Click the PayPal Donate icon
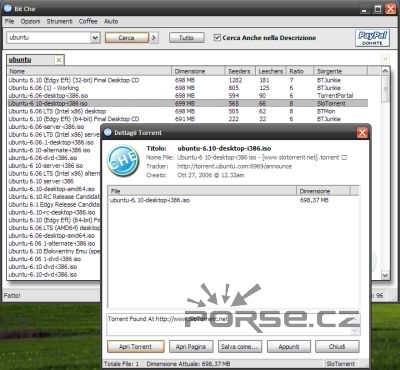Screen dimensions: 400x370 372,38
